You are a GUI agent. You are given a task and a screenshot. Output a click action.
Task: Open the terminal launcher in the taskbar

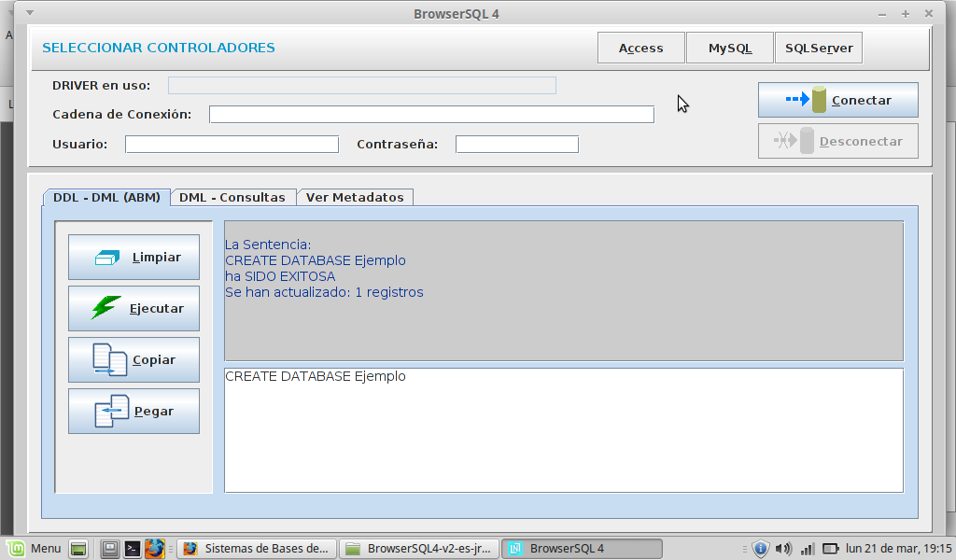(x=133, y=549)
